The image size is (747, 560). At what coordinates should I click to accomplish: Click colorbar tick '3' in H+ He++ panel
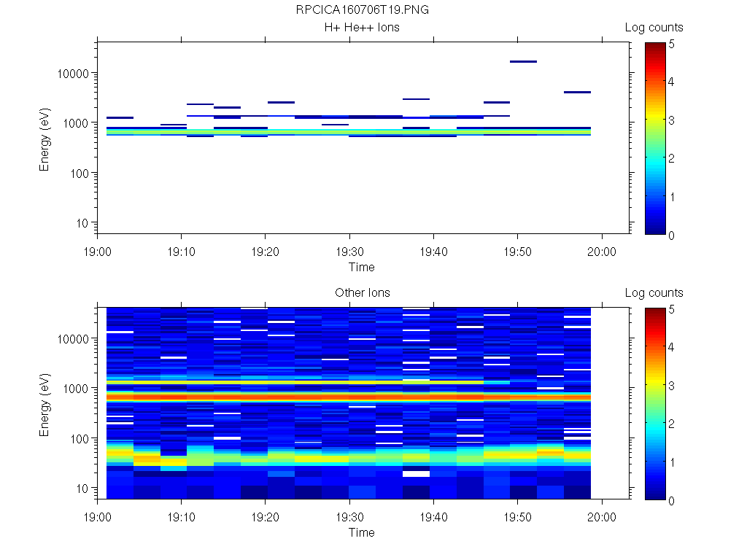[x=671, y=120]
